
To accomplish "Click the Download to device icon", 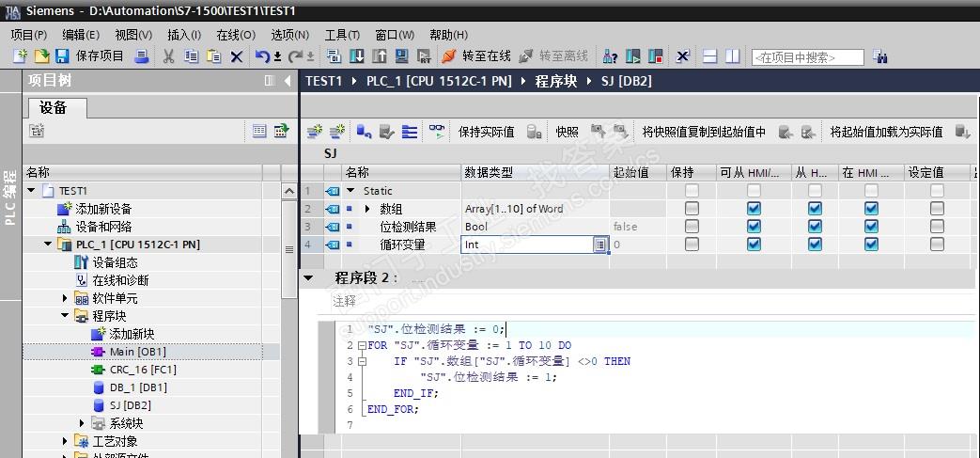I will [x=356, y=56].
